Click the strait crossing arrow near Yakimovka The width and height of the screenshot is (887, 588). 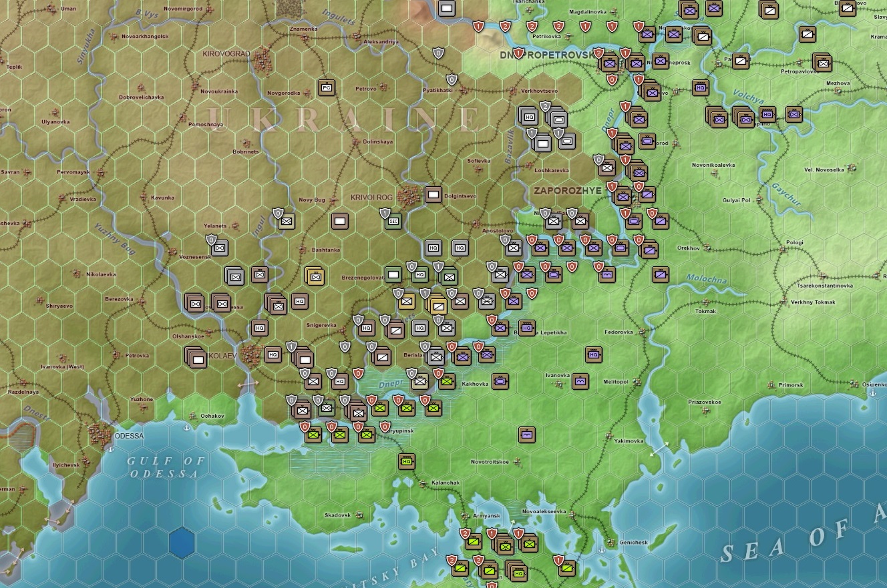[660, 449]
